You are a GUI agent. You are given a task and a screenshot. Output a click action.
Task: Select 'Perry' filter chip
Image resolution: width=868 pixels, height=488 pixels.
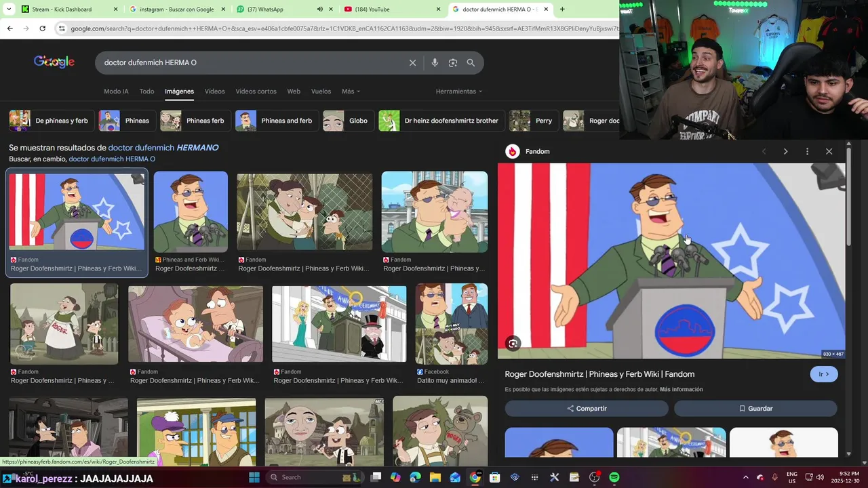pyautogui.click(x=534, y=121)
